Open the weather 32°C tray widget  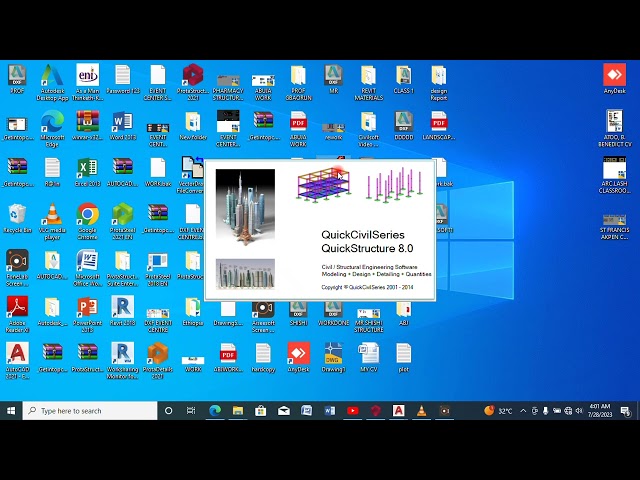(498, 411)
